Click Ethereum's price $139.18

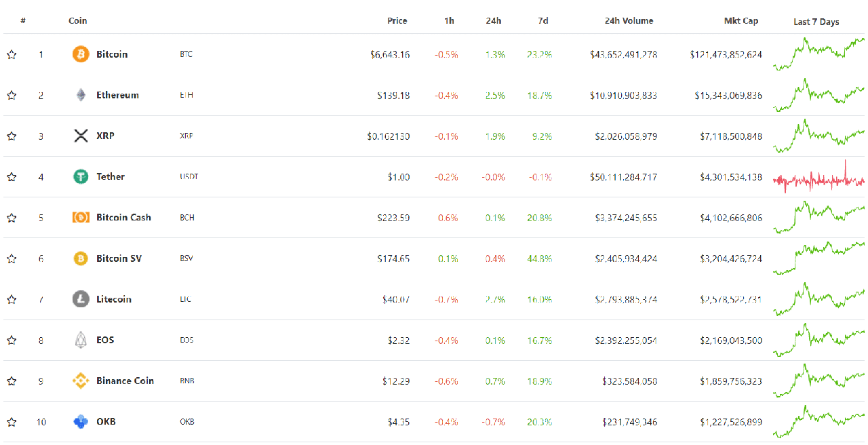point(393,96)
